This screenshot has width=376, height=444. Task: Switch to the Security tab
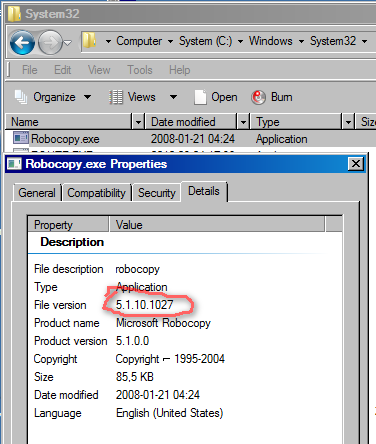click(157, 193)
